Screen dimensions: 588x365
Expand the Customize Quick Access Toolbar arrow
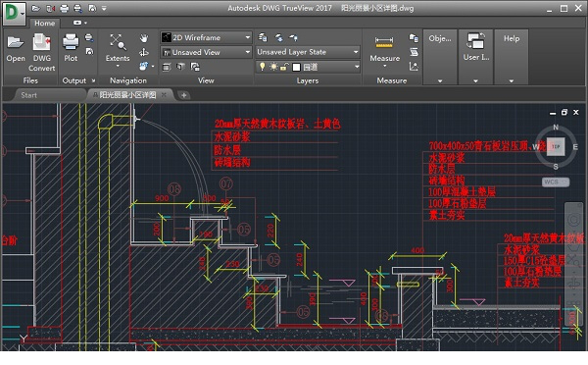104,8
